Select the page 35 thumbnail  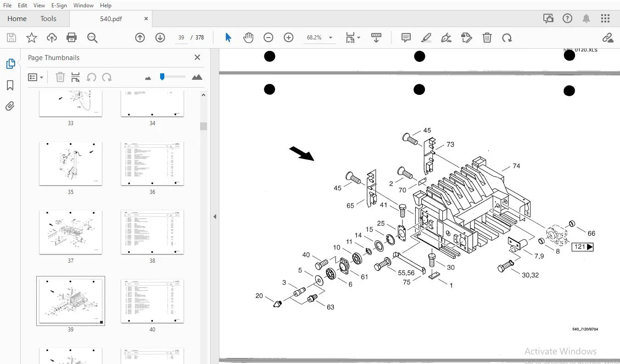71,163
